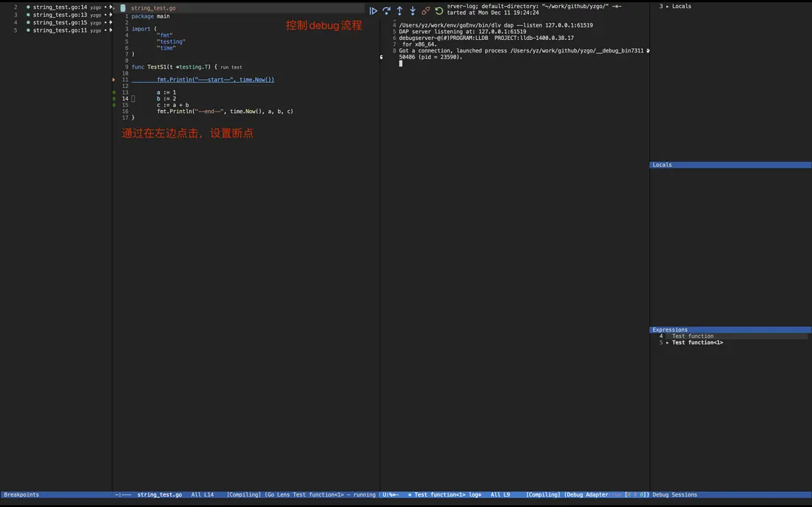This screenshot has height=507, width=812.
Task: Click '* Test function<1> log*' buffer name
Action: (x=444, y=494)
